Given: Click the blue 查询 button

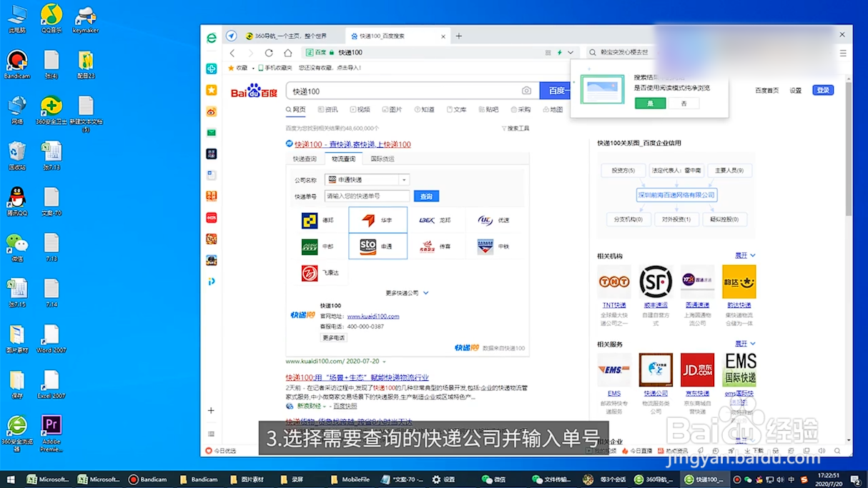Looking at the screenshot, I should 426,196.
